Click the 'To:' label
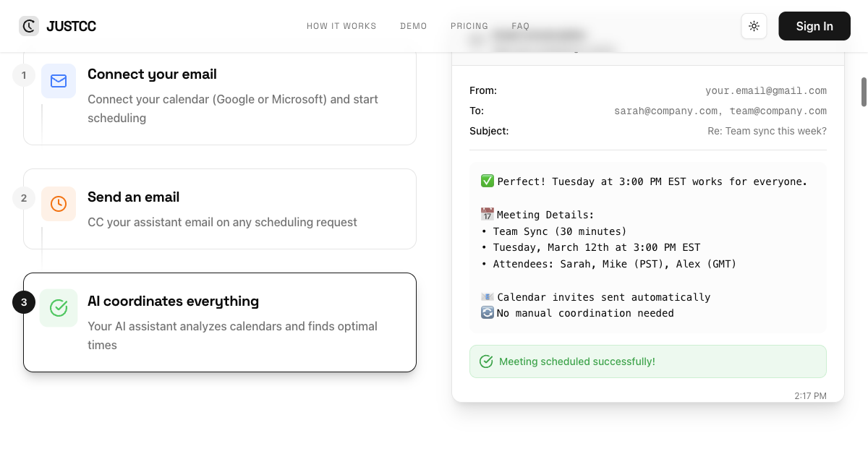Image resolution: width=868 pixels, height=454 pixels. pos(477,111)
